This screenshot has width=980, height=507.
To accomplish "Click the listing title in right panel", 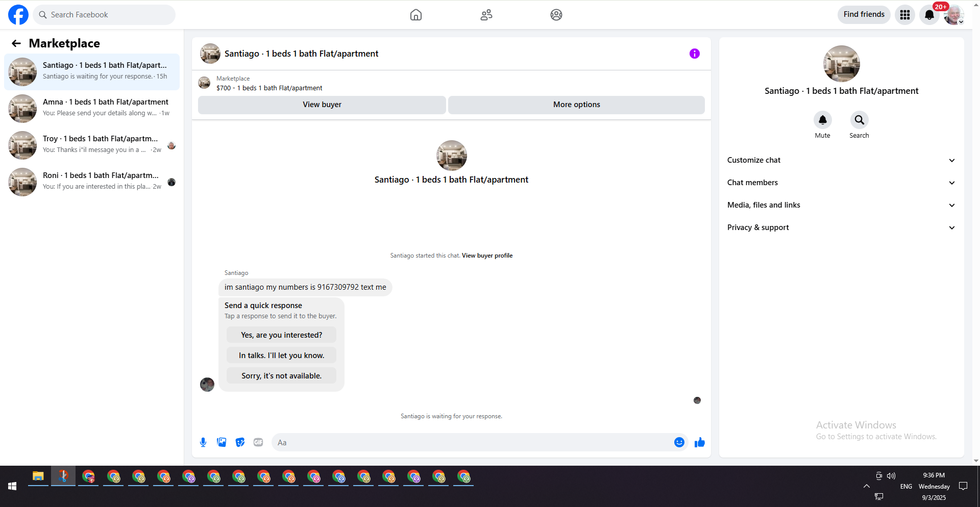I will coord(842,91).
